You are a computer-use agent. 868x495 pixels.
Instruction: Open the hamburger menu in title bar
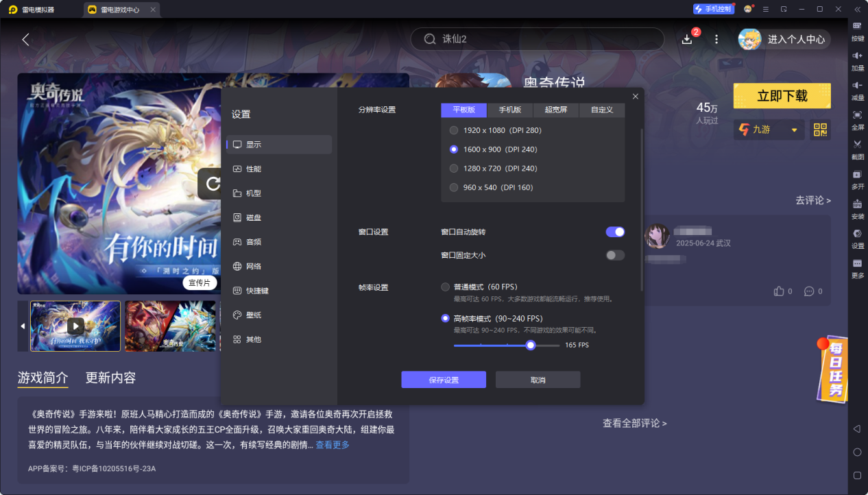766,9
